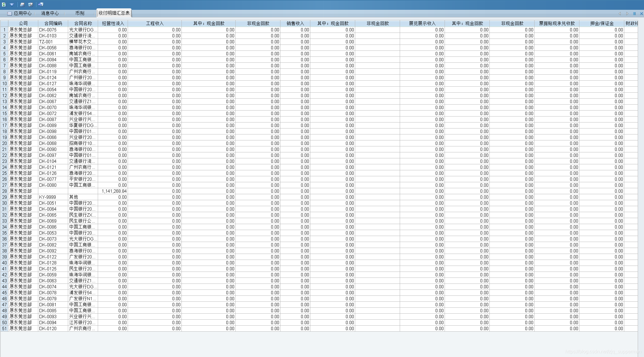This screenshot has height=357, width=644.
Task: Close the current tab with X icon
Action: click(x=641, y=13)
